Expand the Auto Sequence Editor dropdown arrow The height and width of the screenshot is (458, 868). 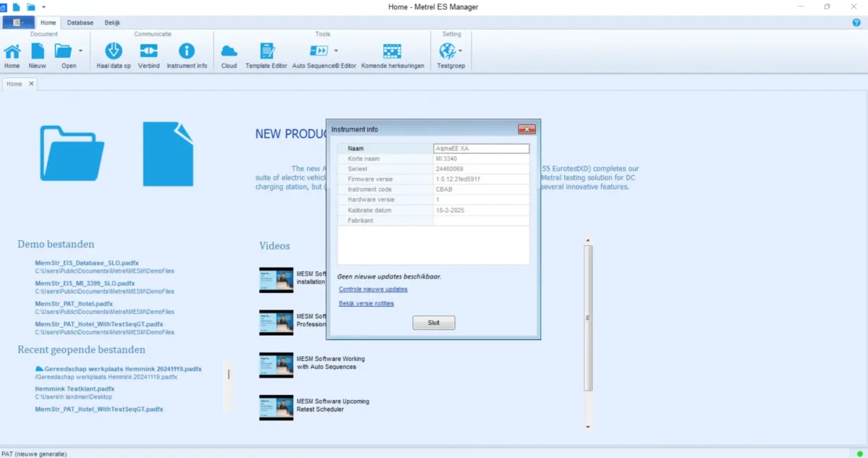pyautogui.click(x=336, y=51)
